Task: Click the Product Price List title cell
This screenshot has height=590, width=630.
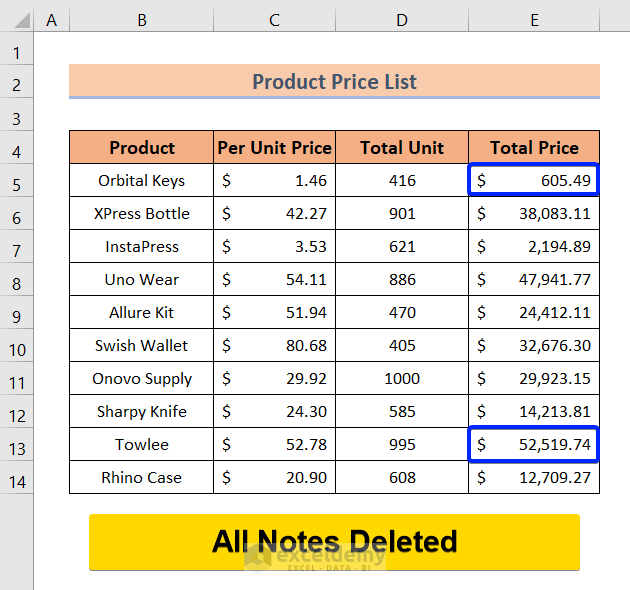Action: coord(334,81)
